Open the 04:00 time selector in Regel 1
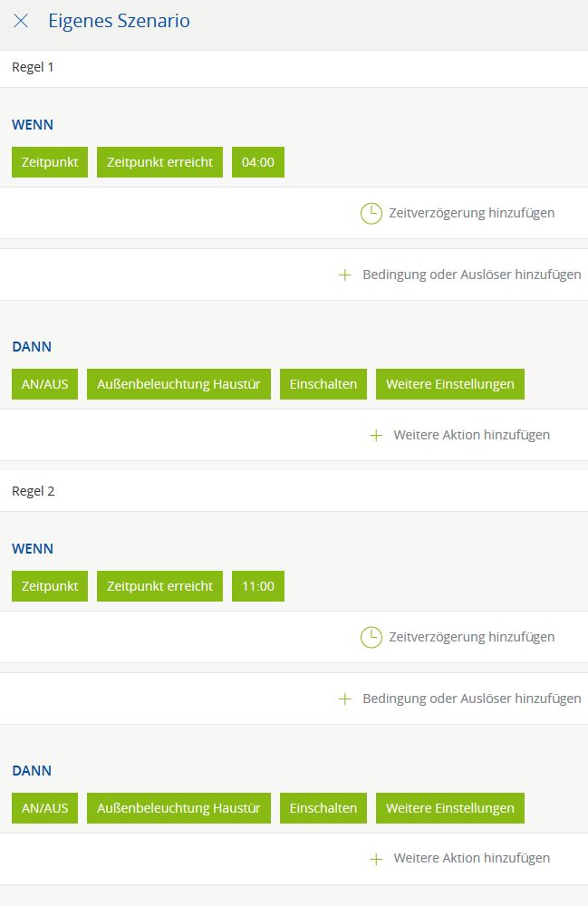 (257, 162)
